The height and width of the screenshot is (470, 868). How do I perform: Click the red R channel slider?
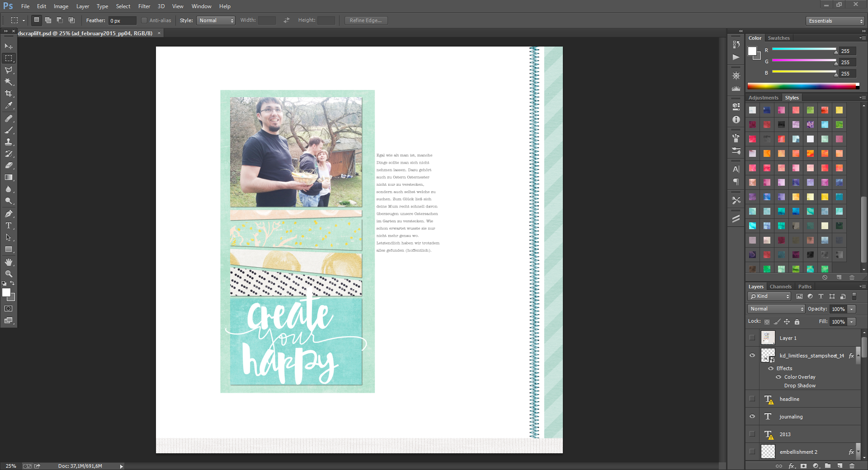(804, 49)
